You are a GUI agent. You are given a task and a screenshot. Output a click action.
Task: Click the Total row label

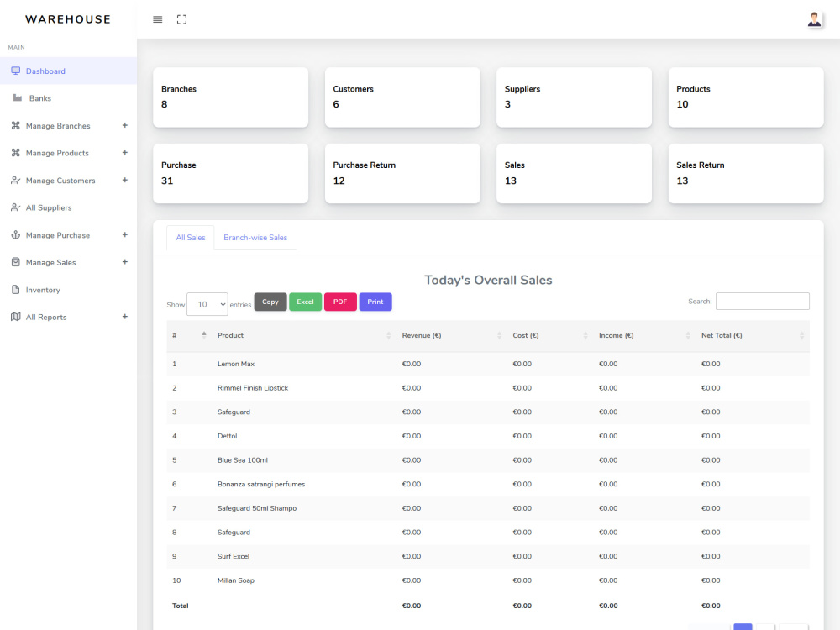tap(180, 606)
